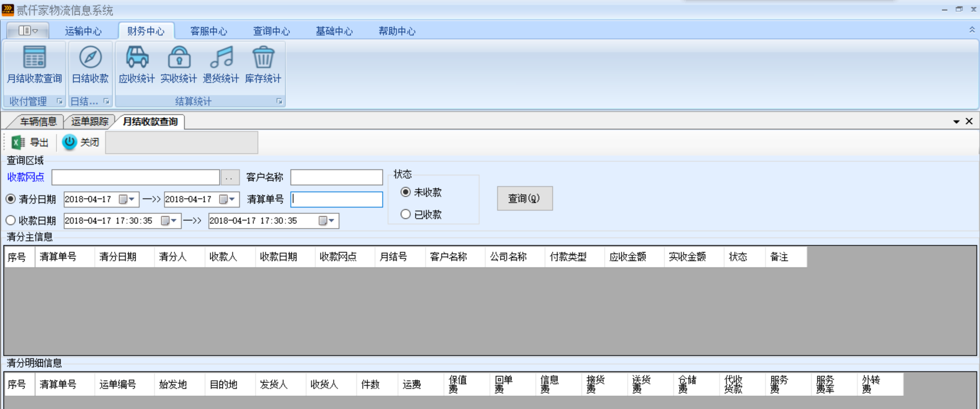Expand the 收付管理 group launcher
The image size is (980, 409).
60,101
